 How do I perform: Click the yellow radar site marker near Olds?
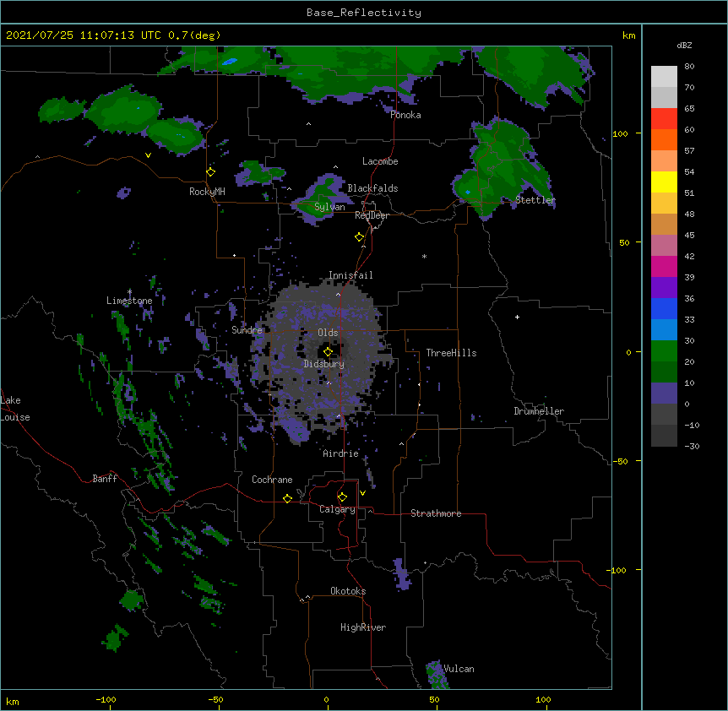[x=328, y=352]
